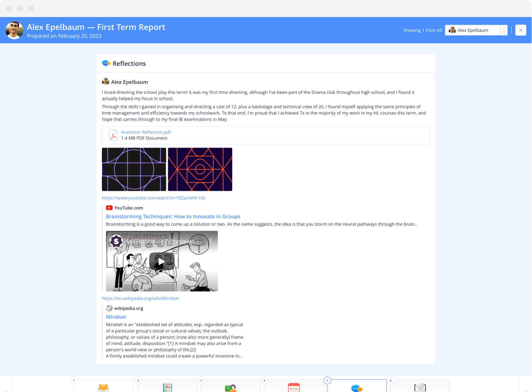Viewport: 532px width, 392px height.
Task: Close the report with the X button
Action: [521, 30]
